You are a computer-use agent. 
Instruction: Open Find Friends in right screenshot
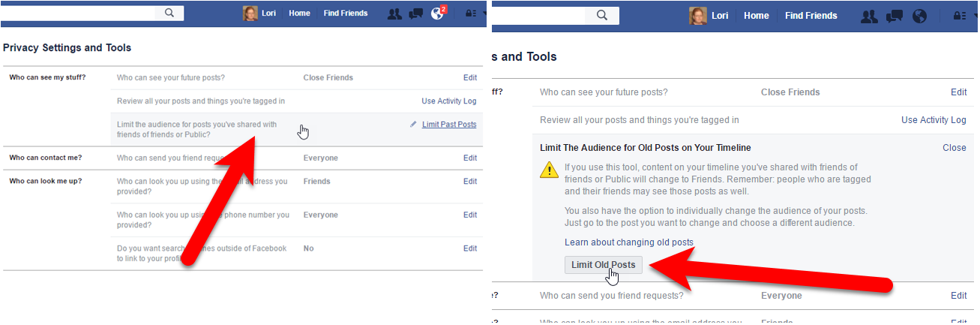pyautogui.click(x=811, y=16)
